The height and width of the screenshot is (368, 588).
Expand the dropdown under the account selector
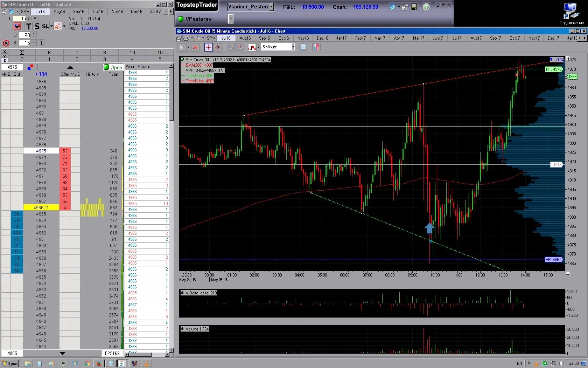231,19
